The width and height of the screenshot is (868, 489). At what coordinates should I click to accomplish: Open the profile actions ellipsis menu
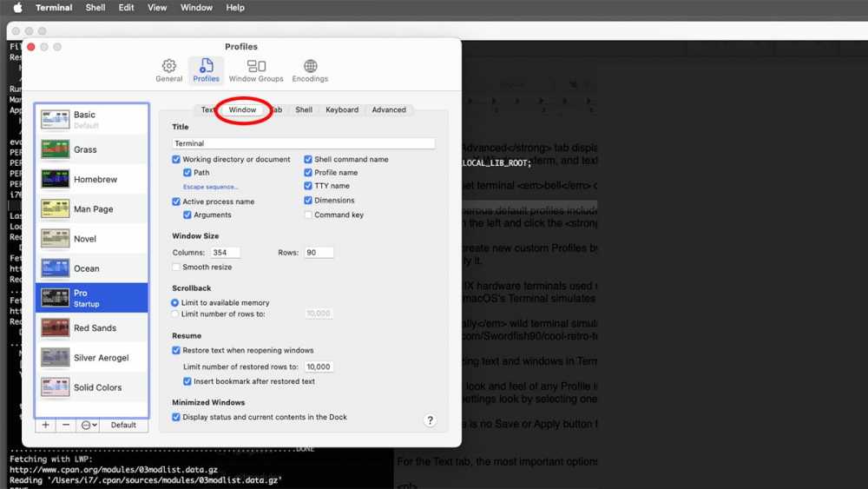[89, 425]
